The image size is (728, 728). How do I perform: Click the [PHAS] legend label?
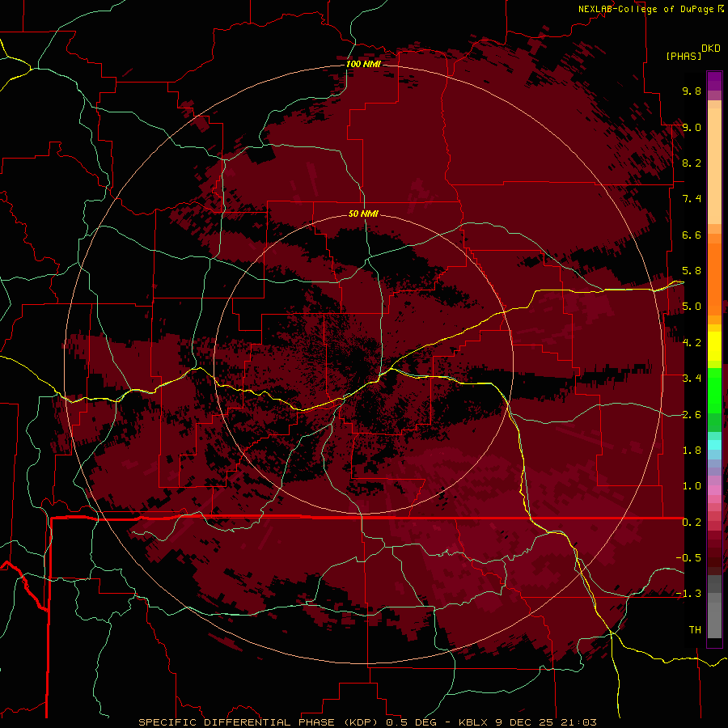(684, 56)
